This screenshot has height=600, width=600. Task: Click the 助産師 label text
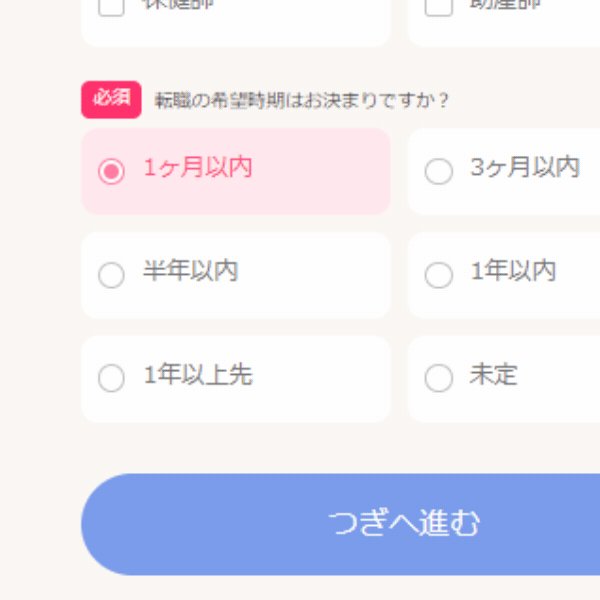[505, 4]
